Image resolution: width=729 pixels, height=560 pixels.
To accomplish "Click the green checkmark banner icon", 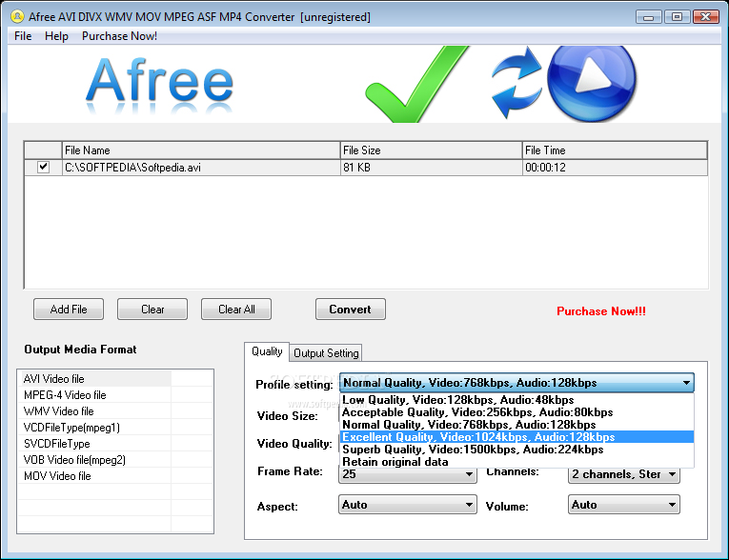I will coord(416,84).
